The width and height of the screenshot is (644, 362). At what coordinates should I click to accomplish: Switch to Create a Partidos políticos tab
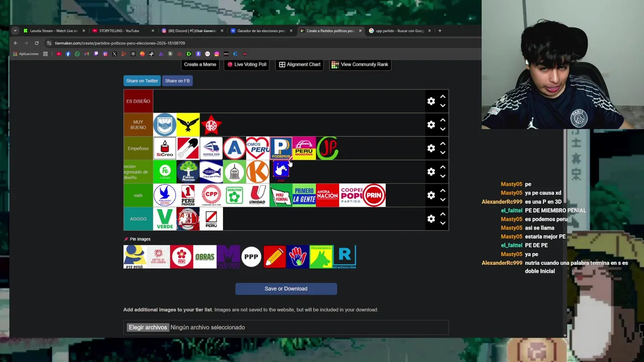[331, 31]
